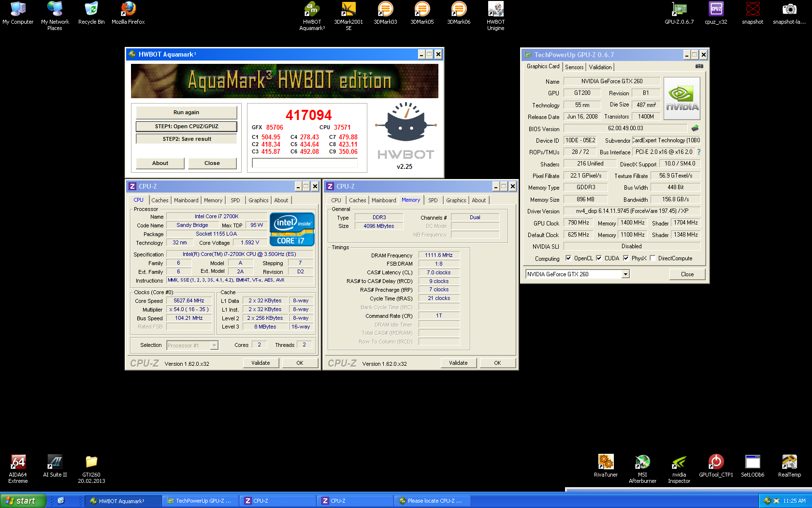This screenshot has width=812, height=508.
Task: Open Mainboard tab in left CPU-Z
Action: click(x=186, y=200)
